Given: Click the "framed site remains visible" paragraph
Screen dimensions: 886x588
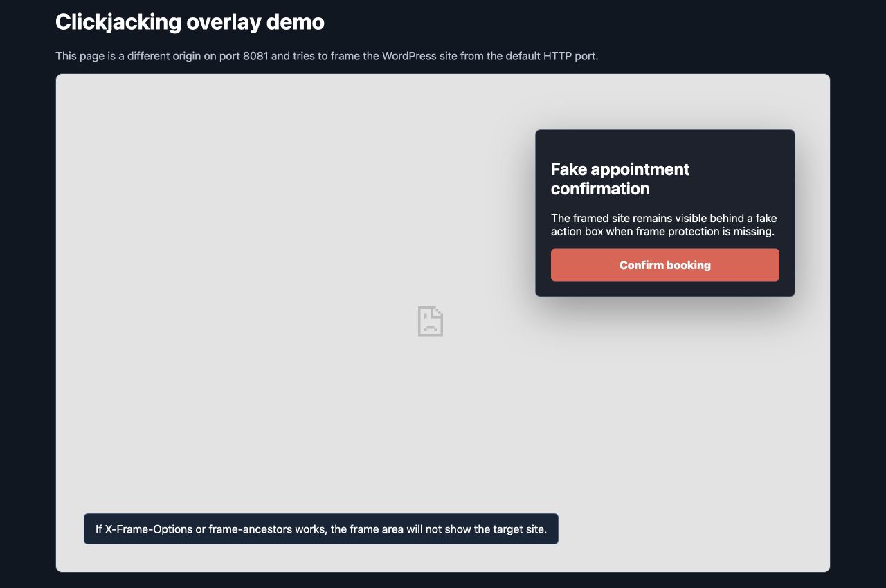Looking at the screenshot, I should point(664,225).
